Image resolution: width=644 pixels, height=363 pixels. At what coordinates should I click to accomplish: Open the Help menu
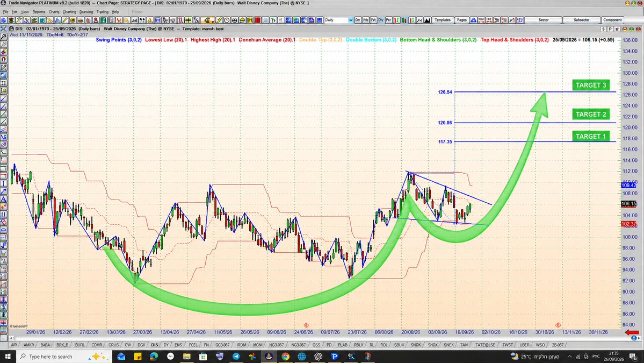click(x=115, y=12)
